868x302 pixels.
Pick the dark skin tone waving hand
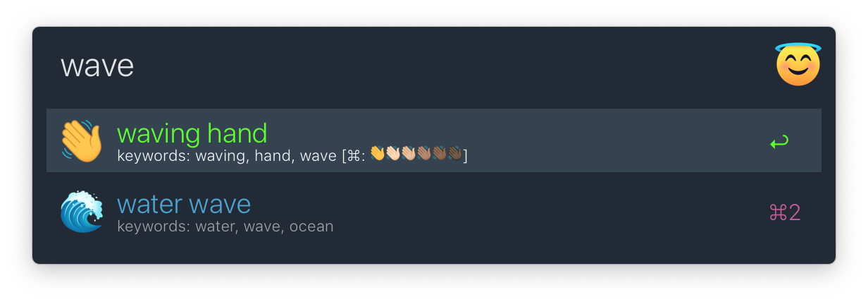coord(454,153)
